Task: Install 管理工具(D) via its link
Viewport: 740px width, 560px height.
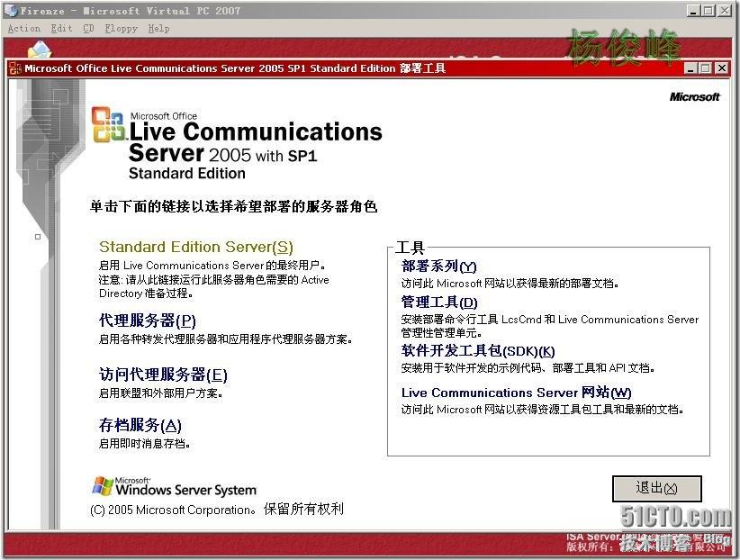Action: 439,303
